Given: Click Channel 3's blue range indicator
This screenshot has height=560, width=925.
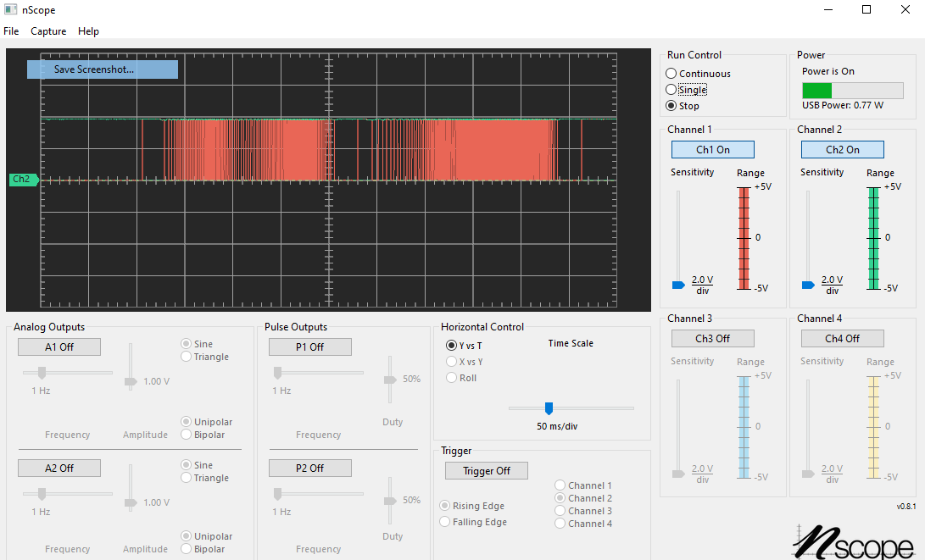Looking at the screenshot, I should coord(744,426).
